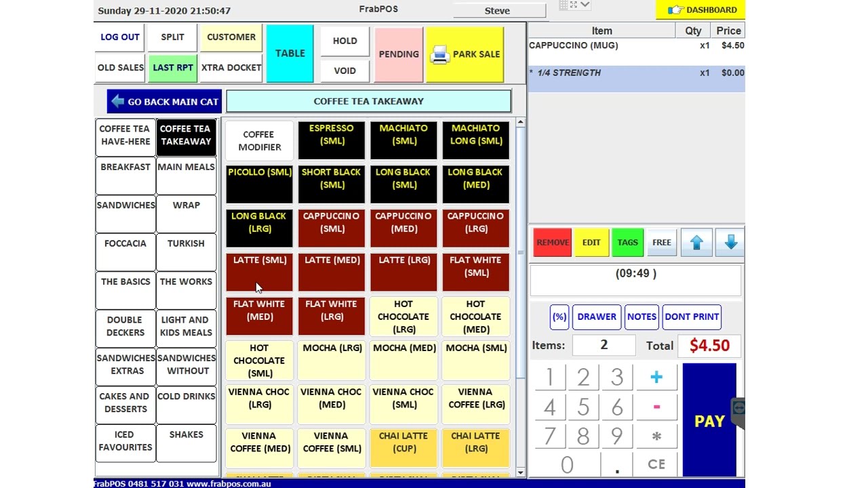Open the Iced Favourites category
Image resolution: width=868 pixels, height=488 pixels.
point(125,443)
